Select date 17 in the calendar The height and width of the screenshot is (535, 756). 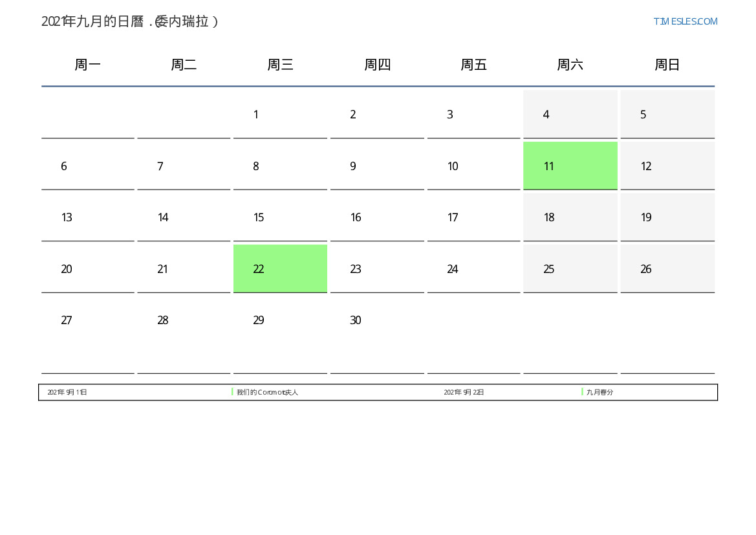click(x=473, y=217)
